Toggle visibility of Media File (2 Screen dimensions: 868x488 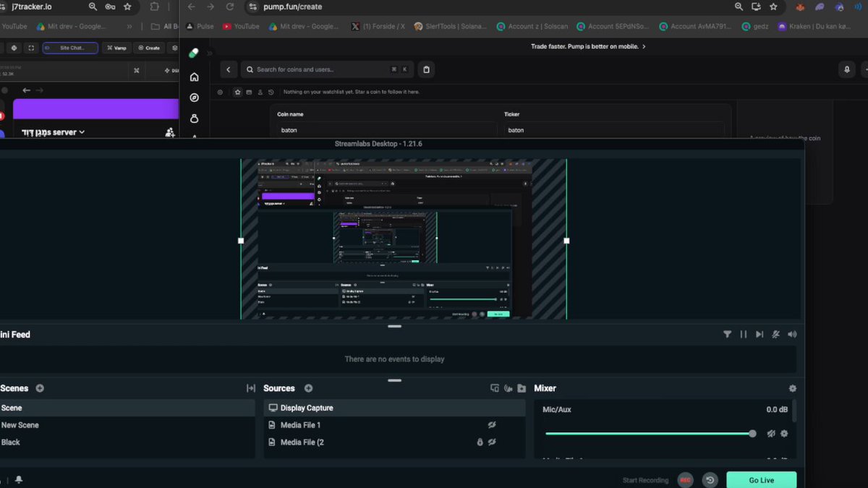492,442
